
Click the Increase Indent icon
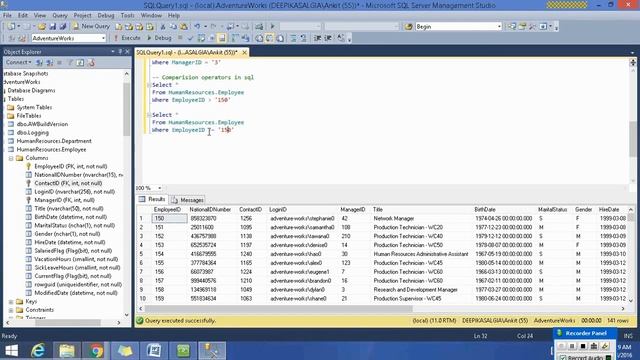coord(328,38)
